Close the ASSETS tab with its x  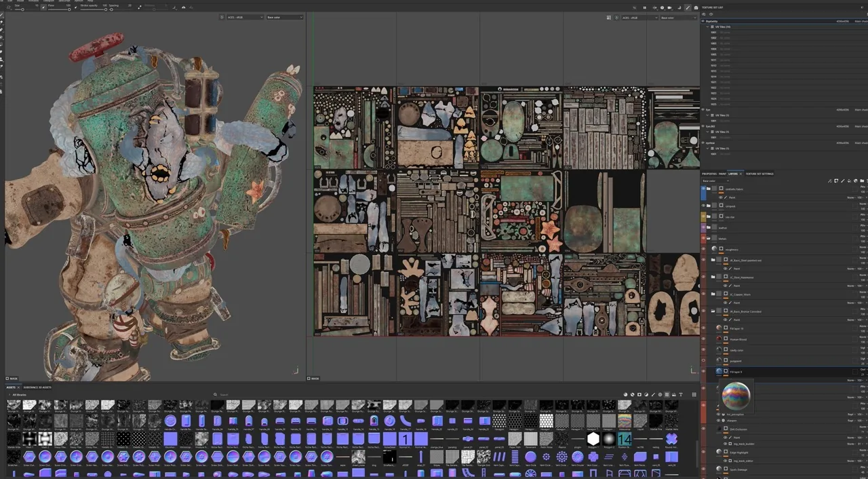(19, 387)
